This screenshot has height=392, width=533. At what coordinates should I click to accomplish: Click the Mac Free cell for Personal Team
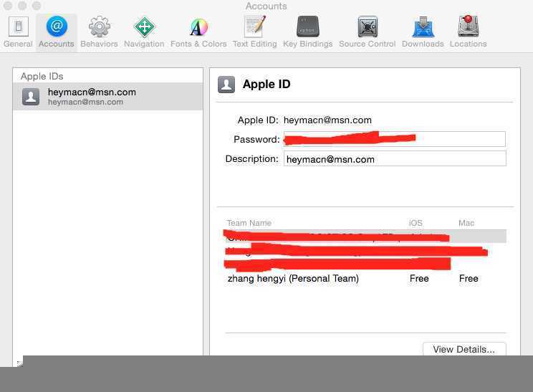tap(469, 279)
